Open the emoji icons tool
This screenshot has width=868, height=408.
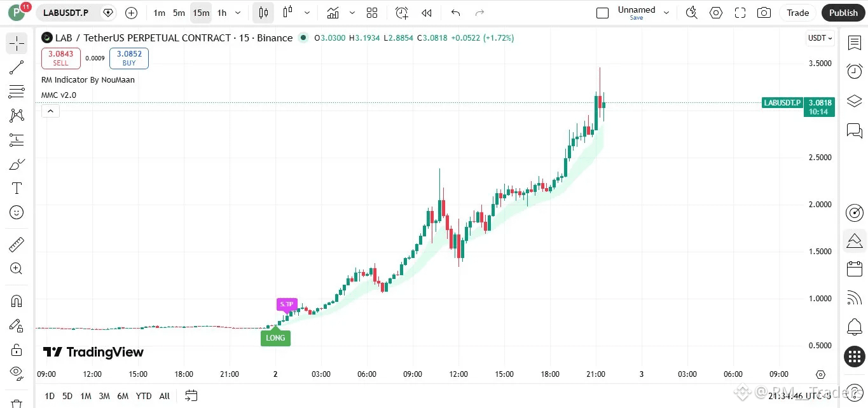(17, 212)
